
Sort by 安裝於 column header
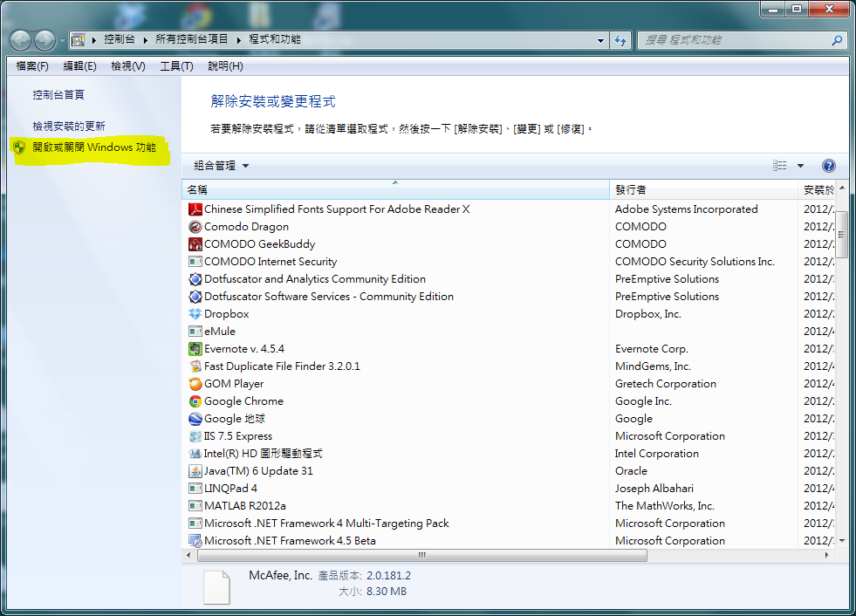pos(817,189)
